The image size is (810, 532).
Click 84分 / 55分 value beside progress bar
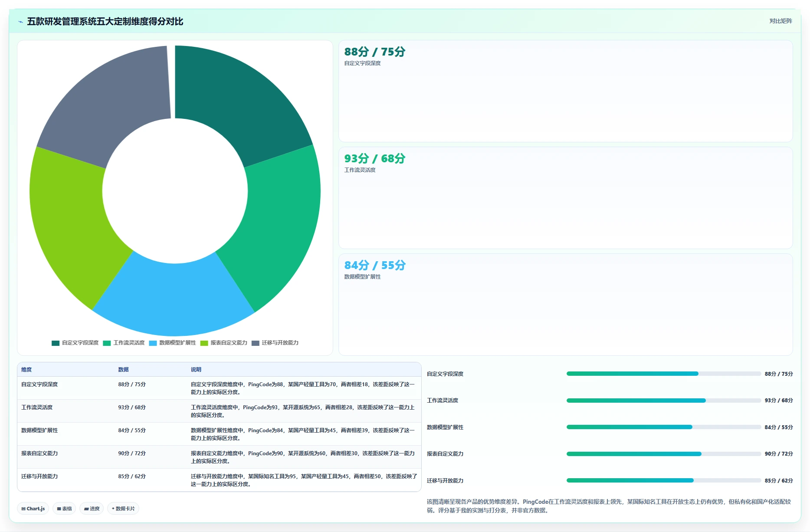point(779,427)
